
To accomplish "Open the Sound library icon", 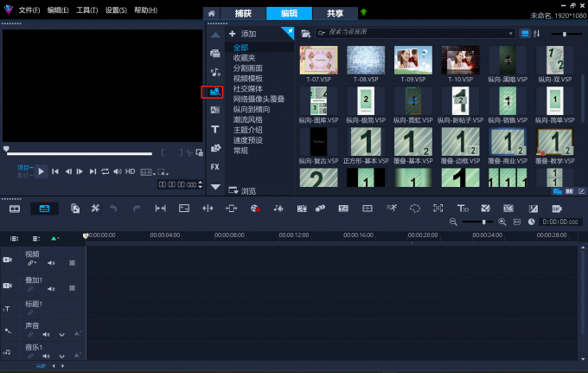I will 214,72.
